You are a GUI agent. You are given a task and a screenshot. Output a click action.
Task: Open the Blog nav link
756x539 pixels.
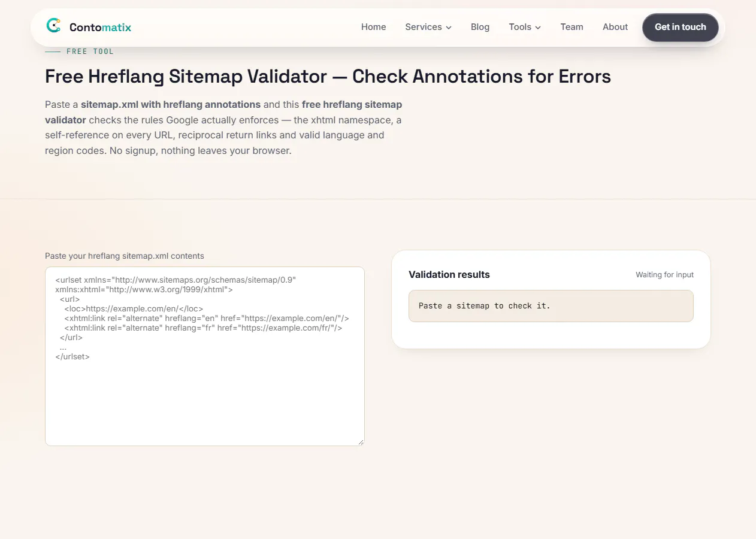[480, 27]
